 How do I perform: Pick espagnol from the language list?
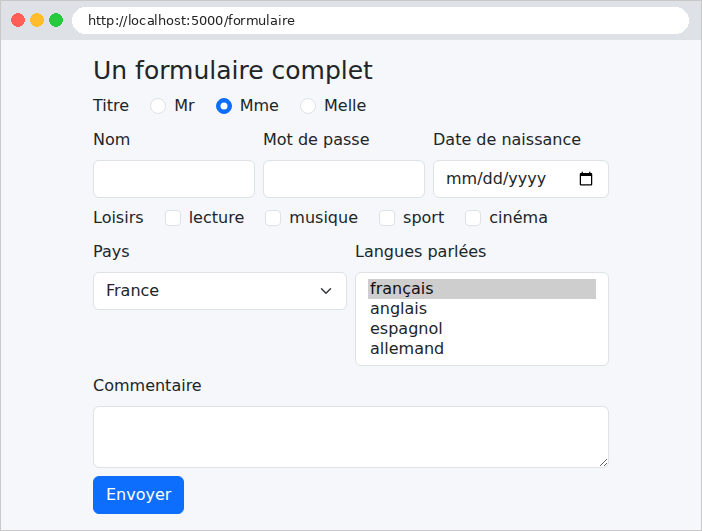click(x=482, y=329)
